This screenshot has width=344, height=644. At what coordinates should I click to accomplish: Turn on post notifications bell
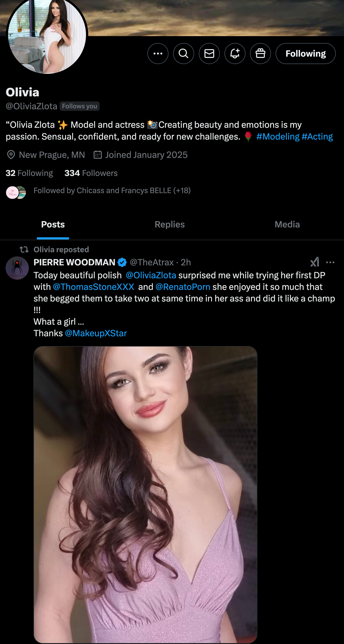(x=235, y=54)
